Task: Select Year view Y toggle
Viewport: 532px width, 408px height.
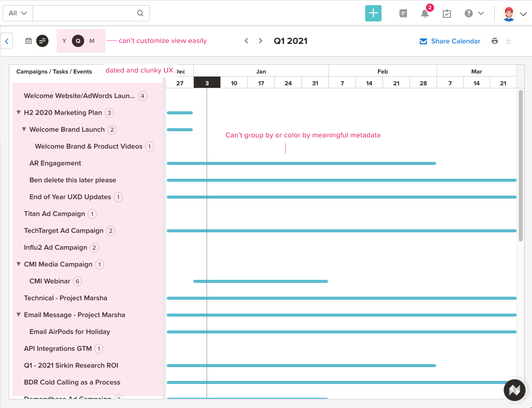Action: tap(64, 41)
